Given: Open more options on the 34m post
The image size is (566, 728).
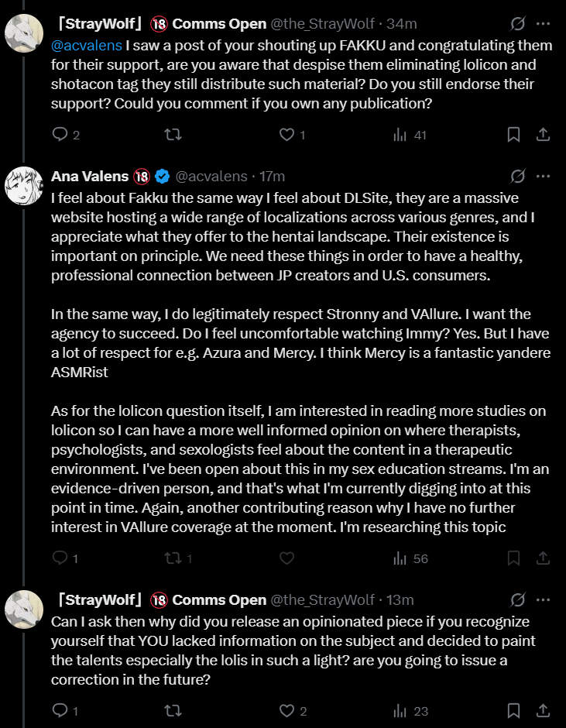Looking at the screenshot, I should 543,23.
